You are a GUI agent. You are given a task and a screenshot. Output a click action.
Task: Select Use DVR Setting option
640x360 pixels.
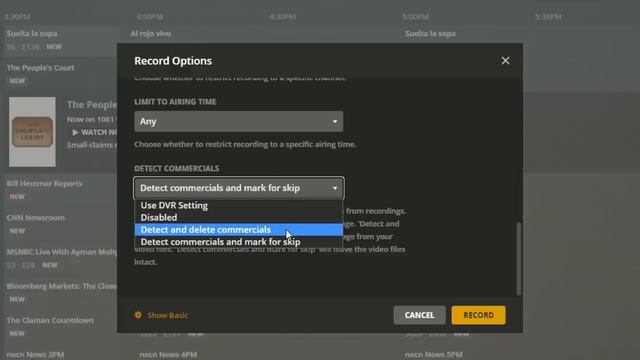tap(239, 205)
